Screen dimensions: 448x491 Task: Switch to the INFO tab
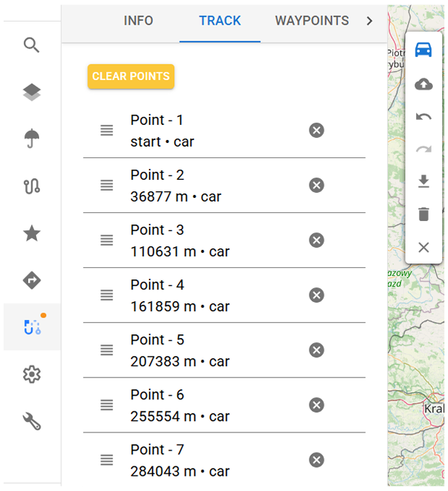(138, 21)
